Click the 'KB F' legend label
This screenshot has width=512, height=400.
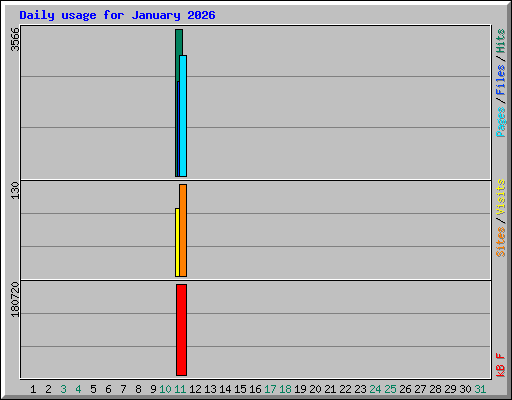500,365
